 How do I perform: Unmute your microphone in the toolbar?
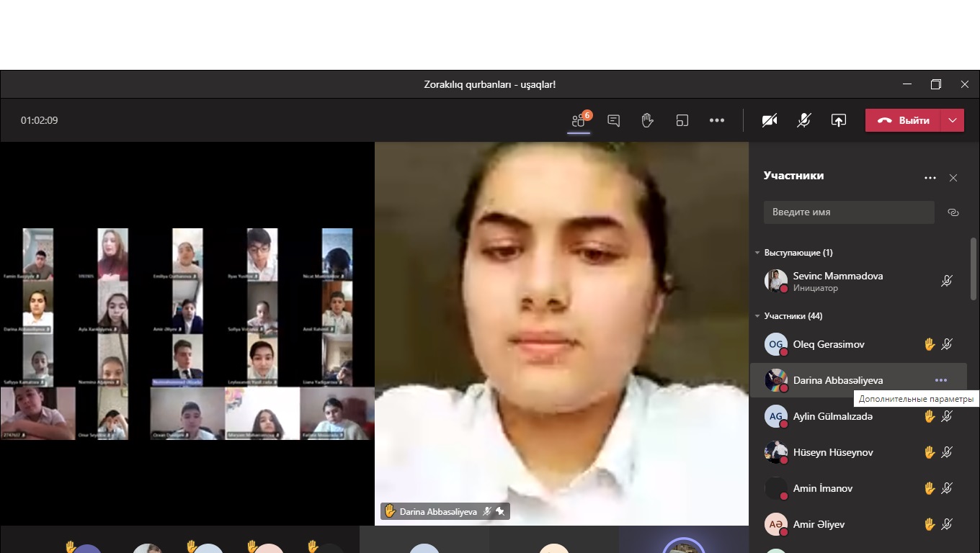[804, 120]
